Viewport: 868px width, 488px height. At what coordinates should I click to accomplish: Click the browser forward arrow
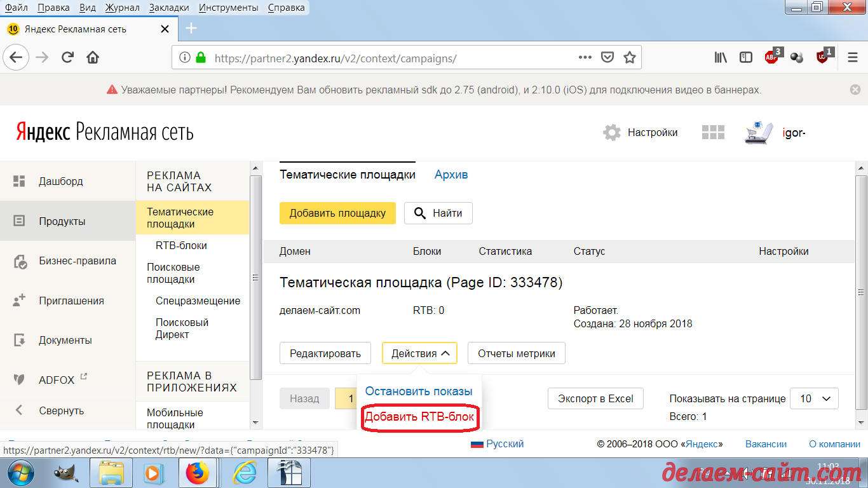[42, 58]
